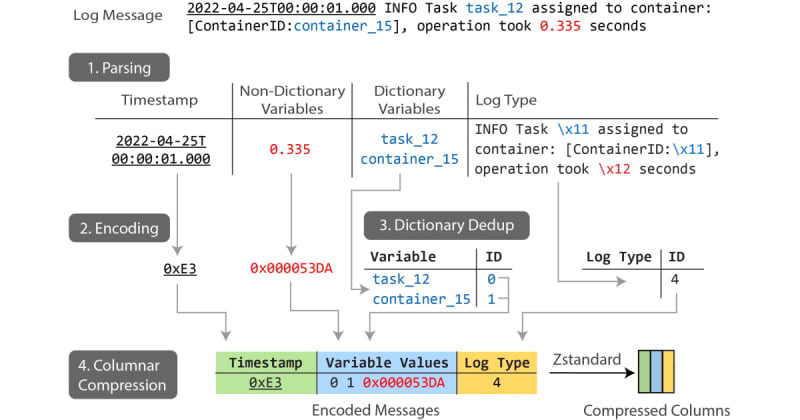This screenshot has width=800, height=420.
Task: Click the green Timestamp header cell
Action: click(266, 362)
